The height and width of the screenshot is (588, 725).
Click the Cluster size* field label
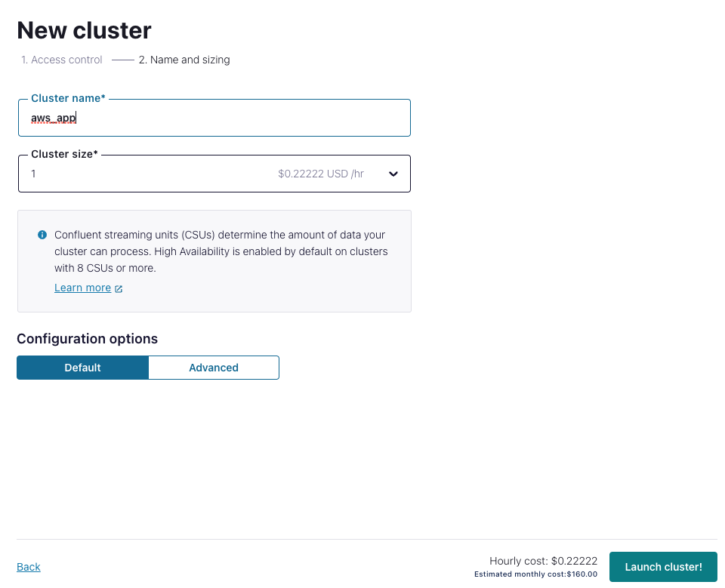coord(64,154)
